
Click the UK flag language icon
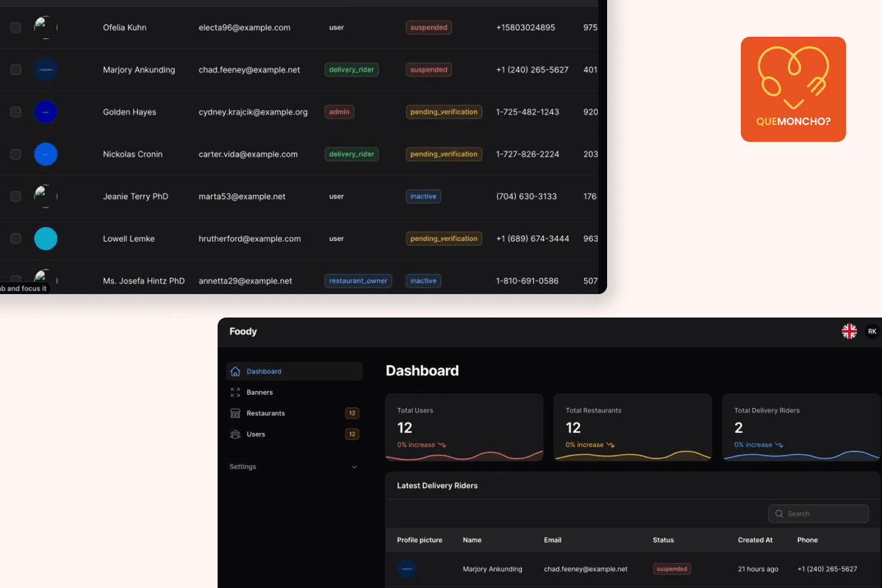pyautogui.click(x=849, y=331)
